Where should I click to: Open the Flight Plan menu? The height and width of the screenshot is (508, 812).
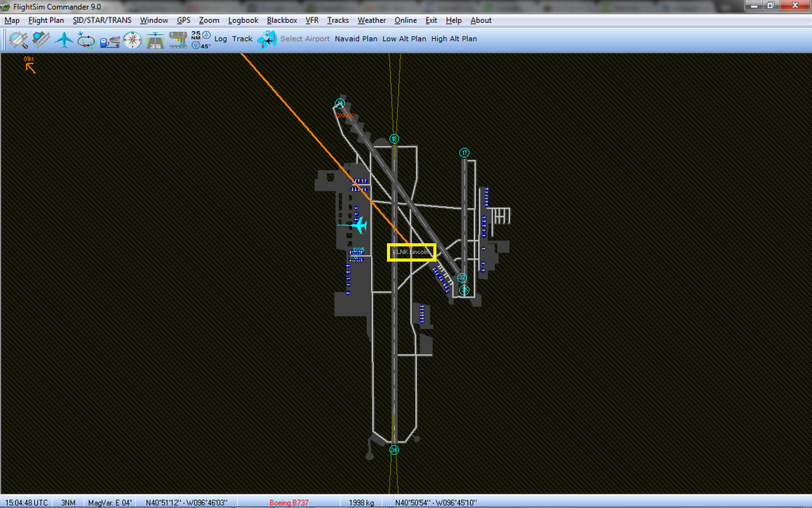(46, 20)
